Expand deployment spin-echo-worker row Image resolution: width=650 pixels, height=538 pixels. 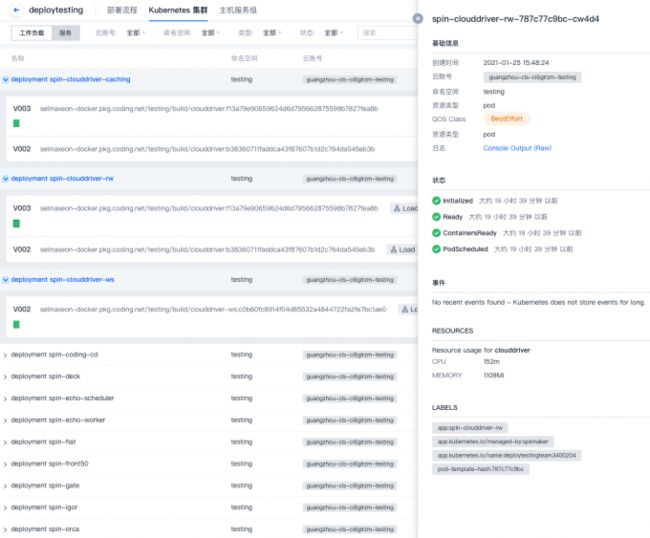click(x=5, y=421)
